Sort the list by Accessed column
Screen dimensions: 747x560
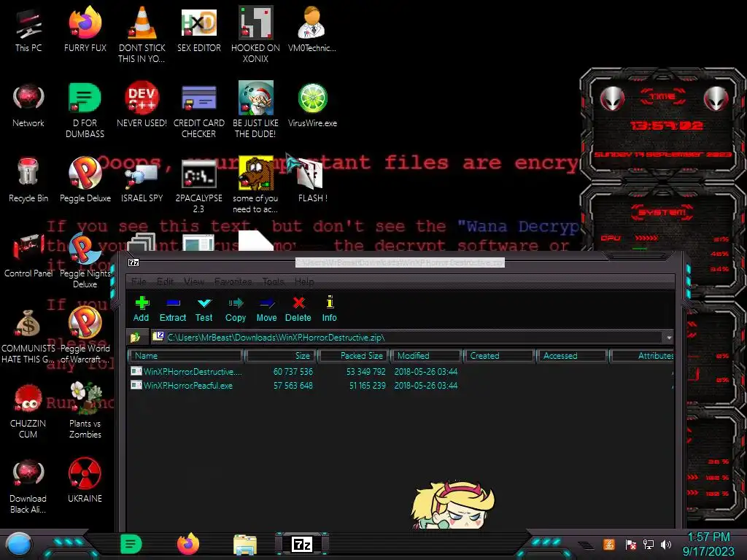pos(572,356)
